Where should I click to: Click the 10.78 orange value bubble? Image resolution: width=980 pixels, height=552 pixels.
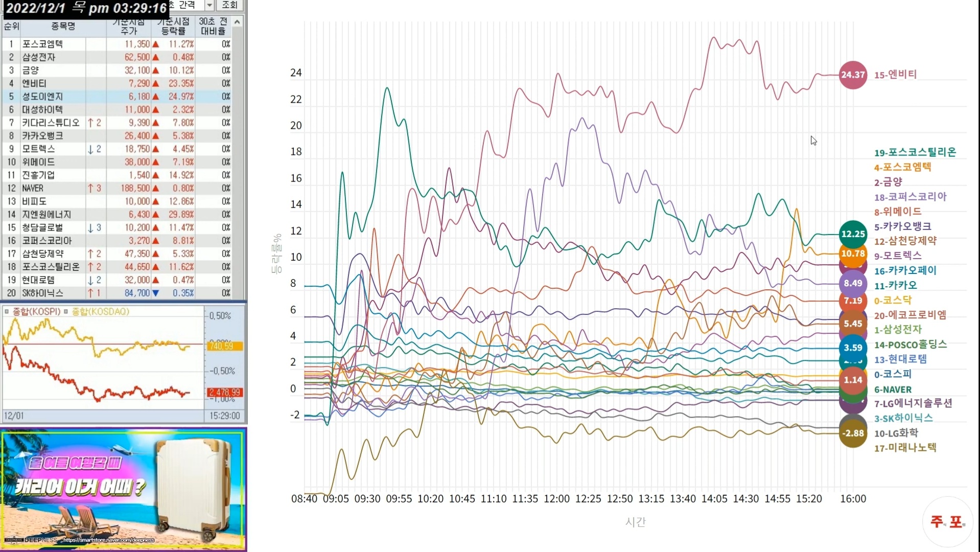tap(853, 254)
